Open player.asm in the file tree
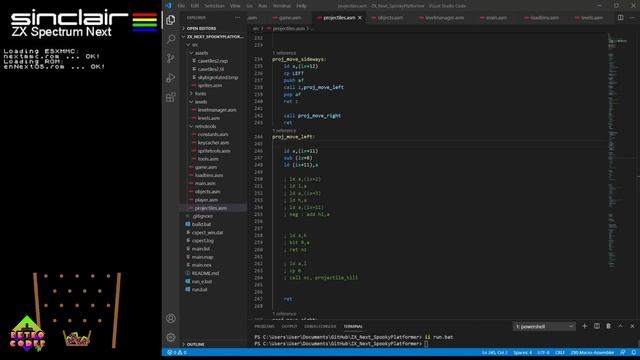The image size is (640, 360). pos(206,200)
